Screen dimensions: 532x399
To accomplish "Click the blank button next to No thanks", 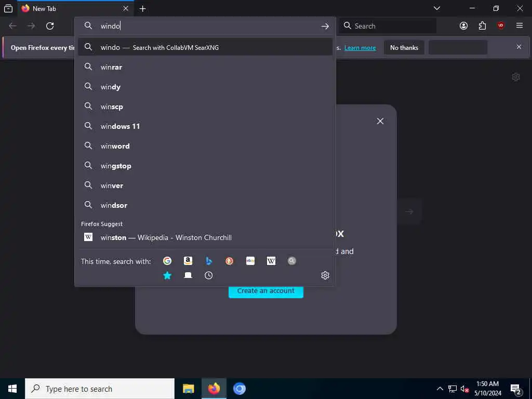I will coord(458,47).
